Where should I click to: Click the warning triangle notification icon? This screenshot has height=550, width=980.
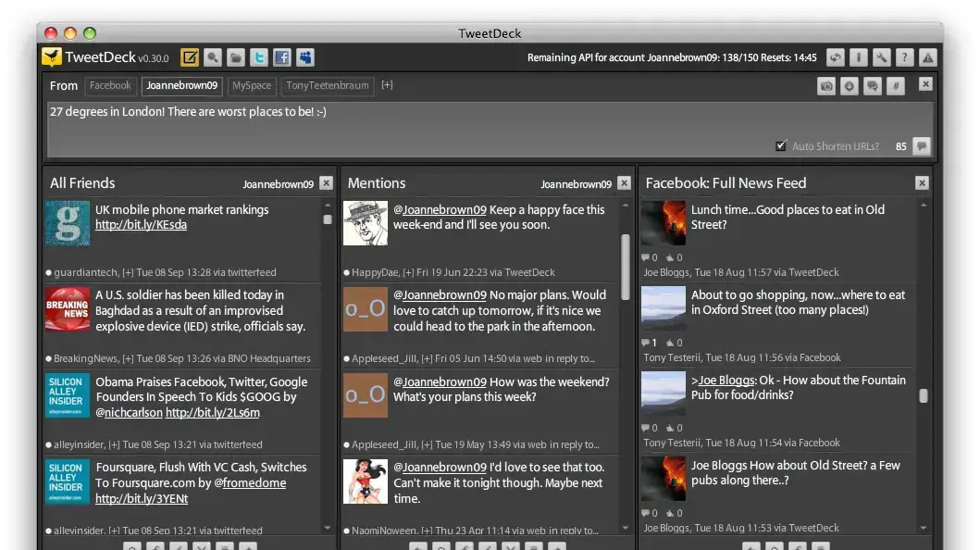(x=927, y=57)
